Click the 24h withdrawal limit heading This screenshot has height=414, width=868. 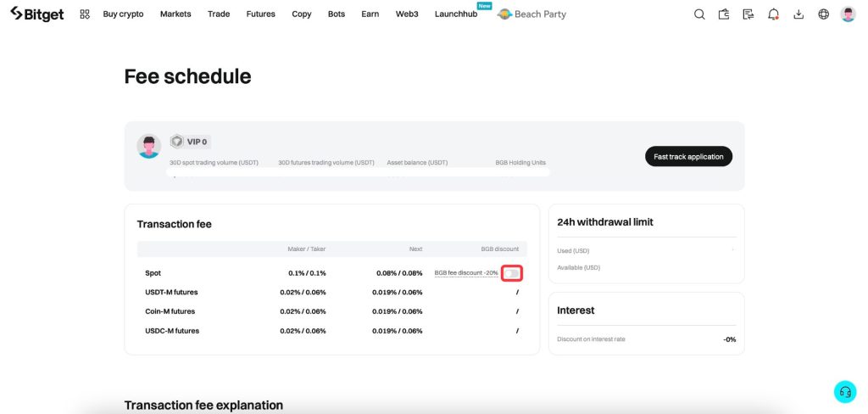pyautogui.click(x=605, y=221)
